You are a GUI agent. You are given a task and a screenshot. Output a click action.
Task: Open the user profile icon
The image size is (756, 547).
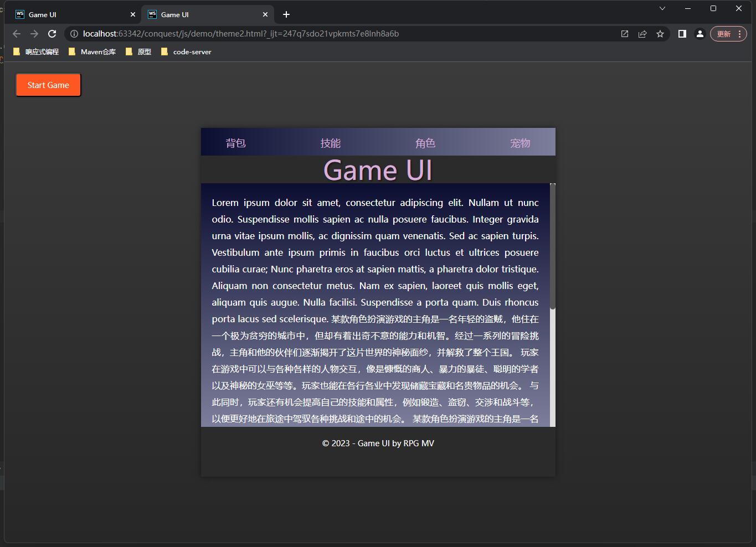[x=700, y=34]
